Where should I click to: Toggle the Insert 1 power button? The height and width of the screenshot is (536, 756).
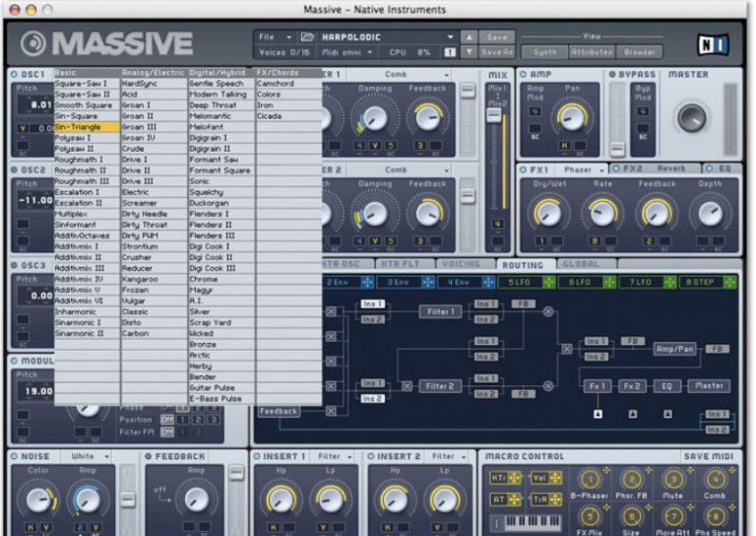coord(257,456)
